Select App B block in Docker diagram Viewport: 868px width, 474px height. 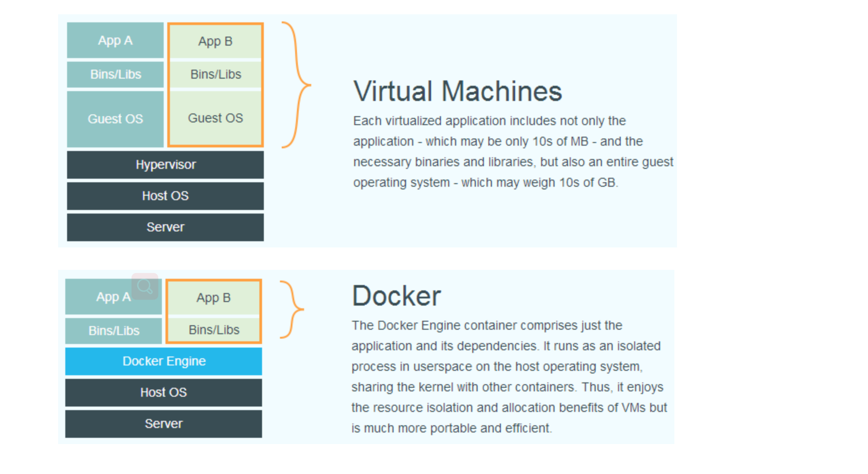click(213, 298)
